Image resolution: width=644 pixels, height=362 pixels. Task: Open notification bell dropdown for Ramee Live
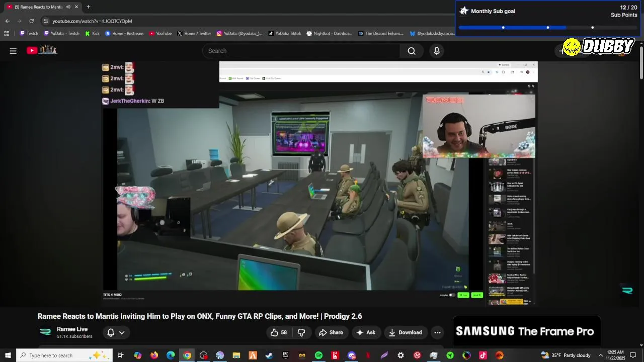point(116,332)
